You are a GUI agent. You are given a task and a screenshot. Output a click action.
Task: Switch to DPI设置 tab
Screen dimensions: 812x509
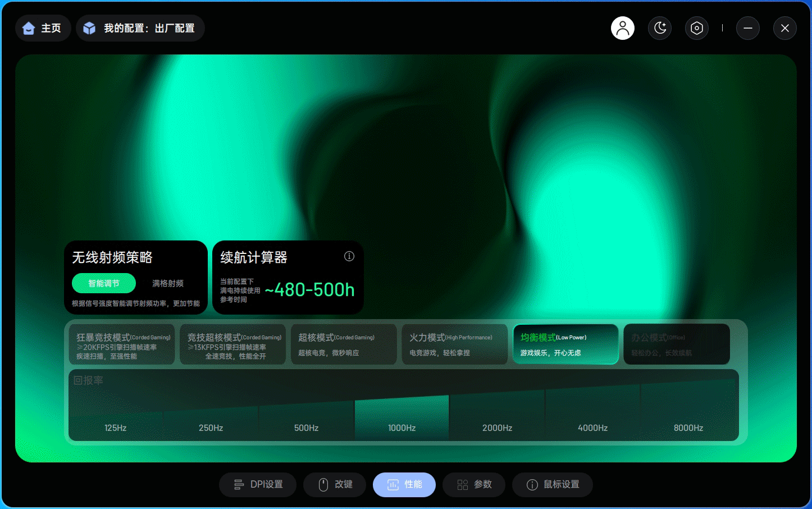(x=258, y=484)
